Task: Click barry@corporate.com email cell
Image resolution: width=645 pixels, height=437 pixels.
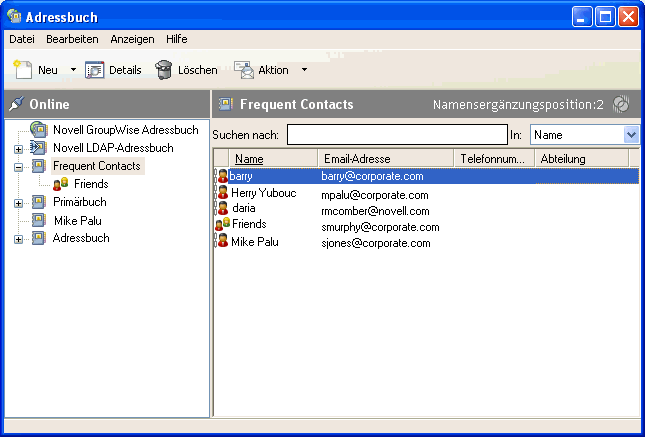Action: click(x=372, y=176)
